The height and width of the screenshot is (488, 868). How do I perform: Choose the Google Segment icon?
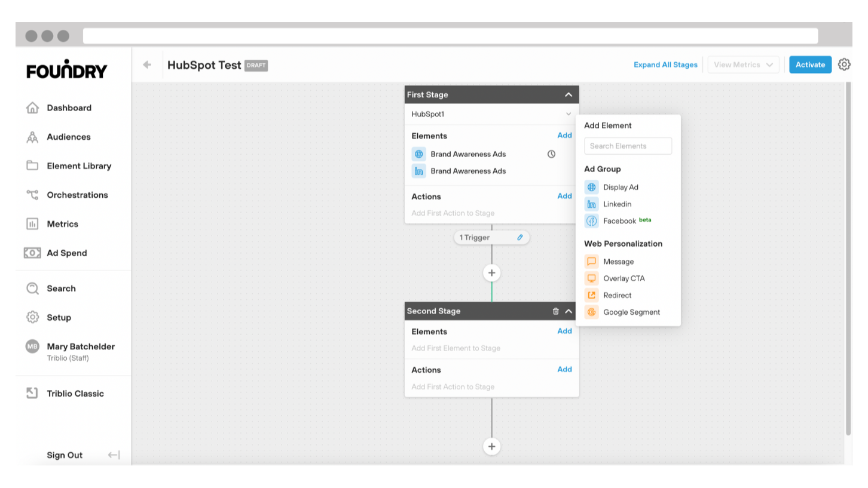point(591,312)
